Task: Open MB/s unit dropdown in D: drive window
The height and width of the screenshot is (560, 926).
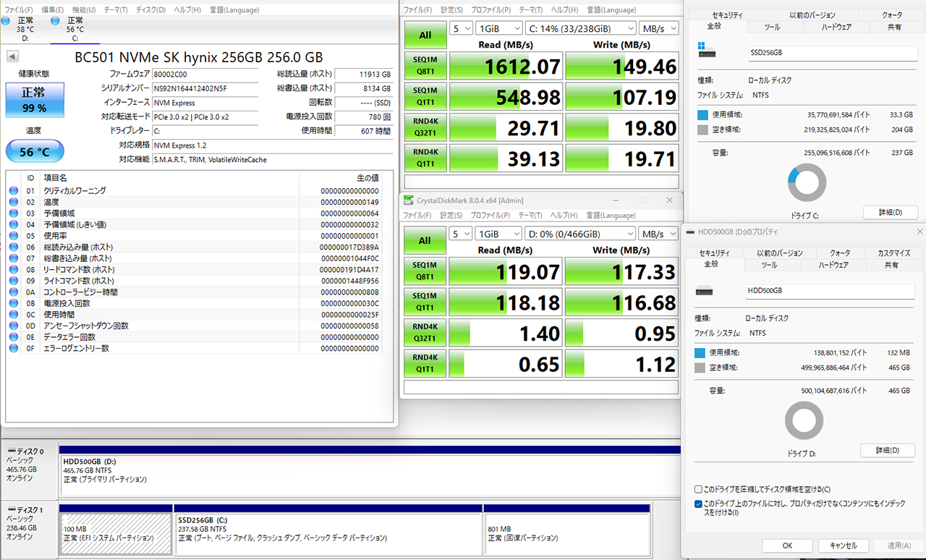Action: point(658,234)
